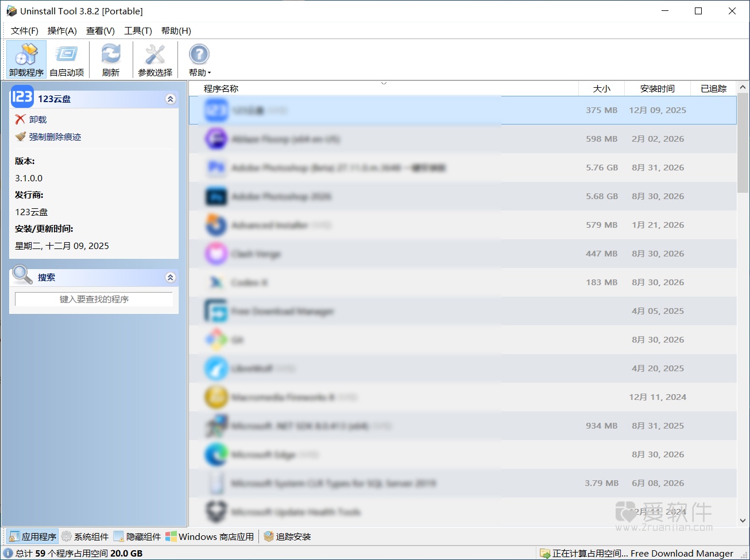Screen dimensions: 750x560
Task: Collapse the 搜索 search panel
Action: (x=171, y=277)
